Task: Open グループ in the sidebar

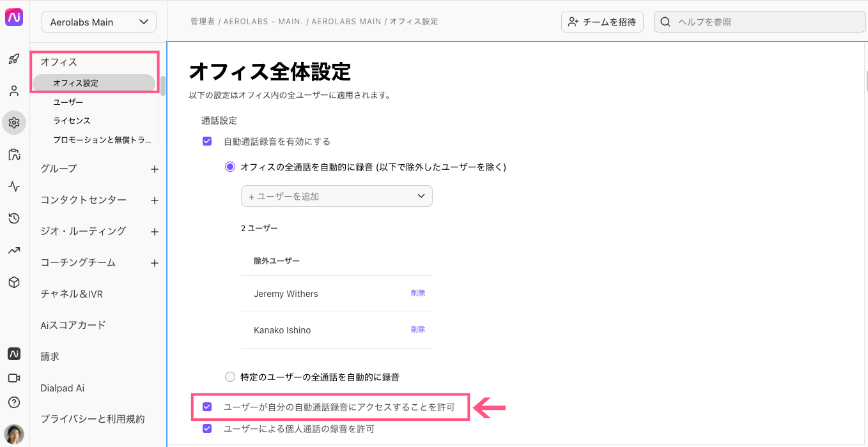Action: click(x=58, y=169)
